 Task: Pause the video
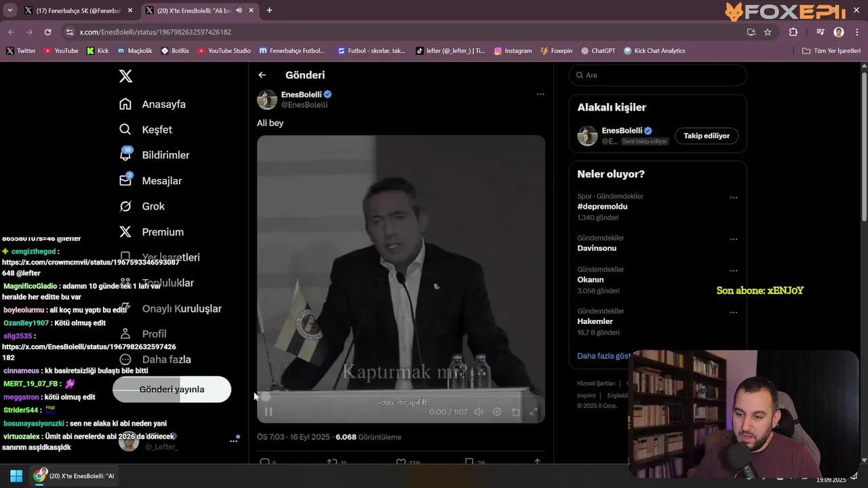(269, 411)
